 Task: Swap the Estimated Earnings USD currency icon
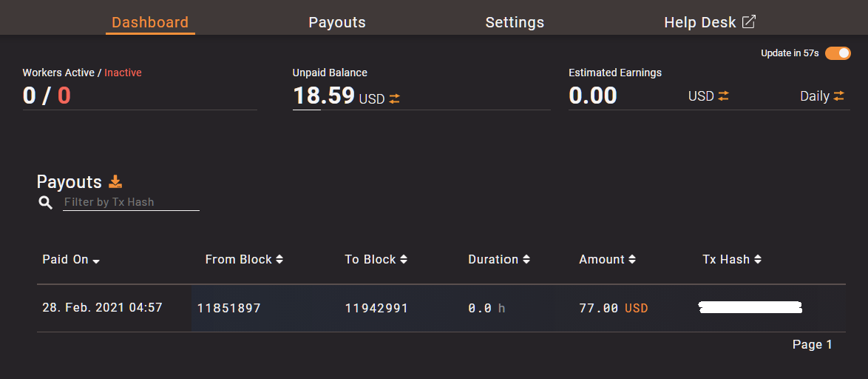click(723, 96)
